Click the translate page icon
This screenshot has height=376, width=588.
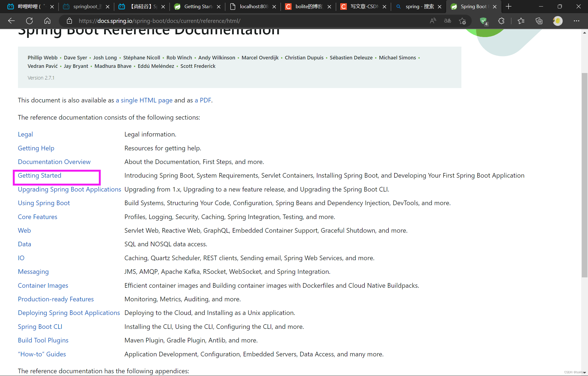click(448, 21)
